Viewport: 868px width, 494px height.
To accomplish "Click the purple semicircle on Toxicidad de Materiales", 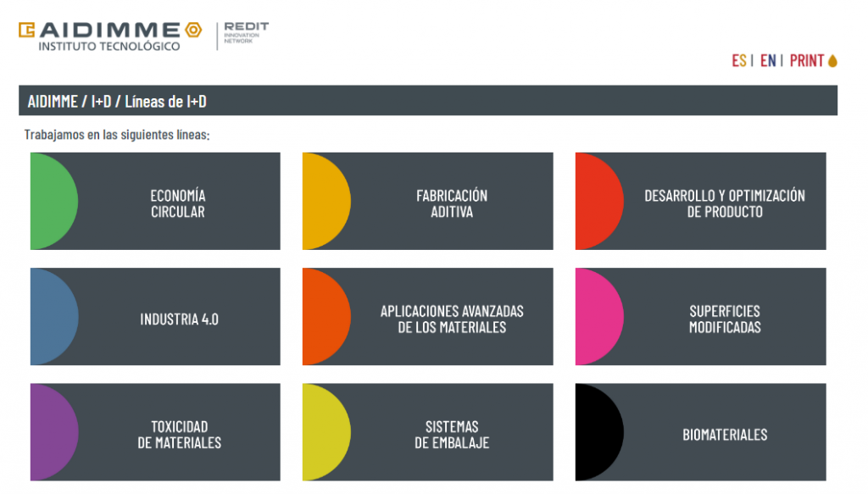I will (x=54, y=432).
